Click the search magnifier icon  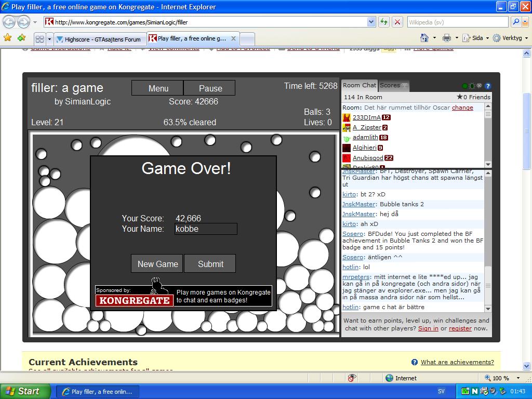point(515,22)
